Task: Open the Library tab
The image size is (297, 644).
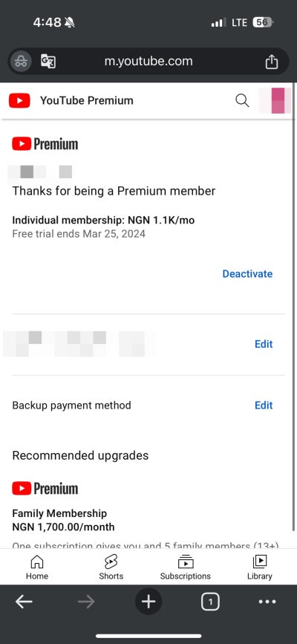Action: 260,567
